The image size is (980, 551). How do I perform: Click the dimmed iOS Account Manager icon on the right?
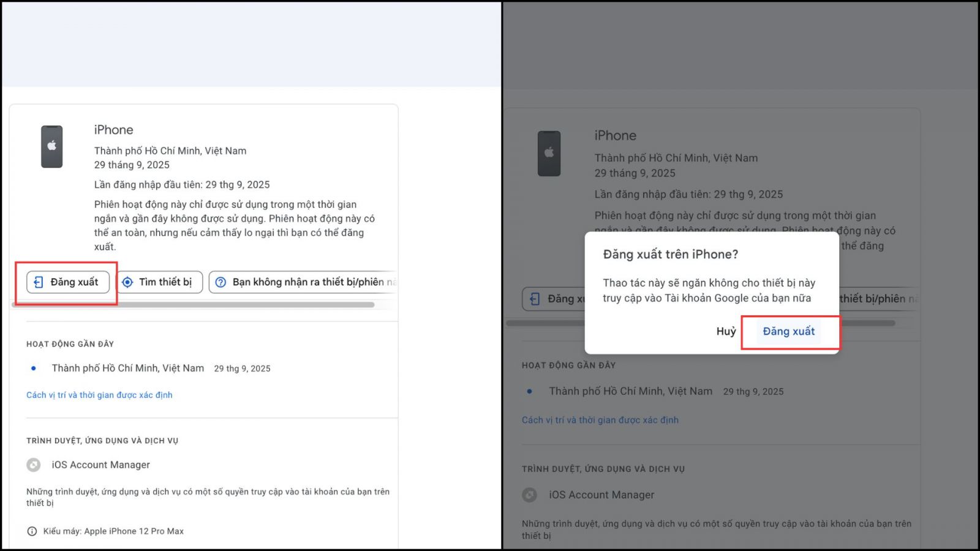(530, 495)
